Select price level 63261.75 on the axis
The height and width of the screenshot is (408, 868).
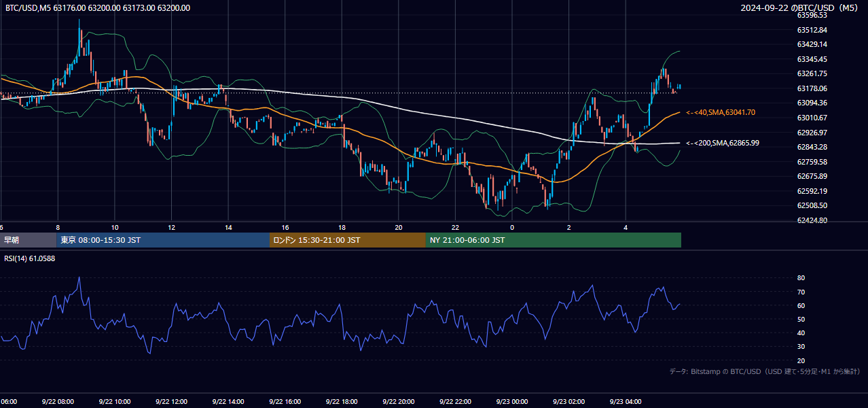(x=812, y=73)
